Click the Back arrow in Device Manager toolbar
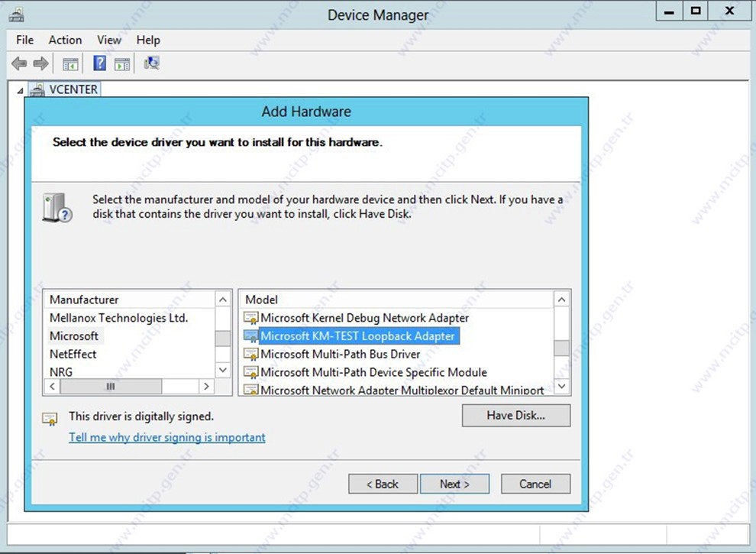This screenshot has width=756, height=554. [19, 63]
